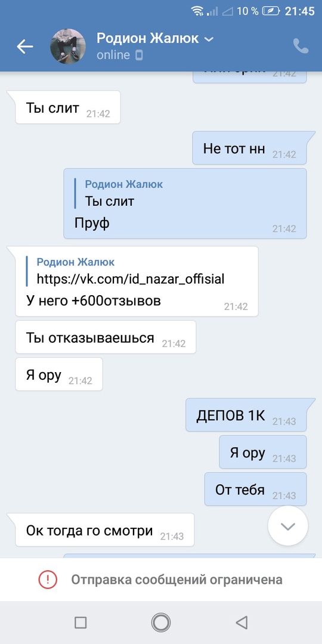The height and width of the screenshot is (644, 322).
Task: Open recent apps with square button
Action: (80, 623)
